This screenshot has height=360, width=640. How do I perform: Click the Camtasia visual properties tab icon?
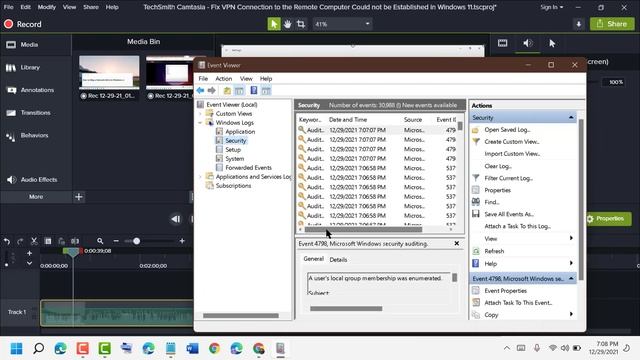pyautogui.click(x=502, y=43)
